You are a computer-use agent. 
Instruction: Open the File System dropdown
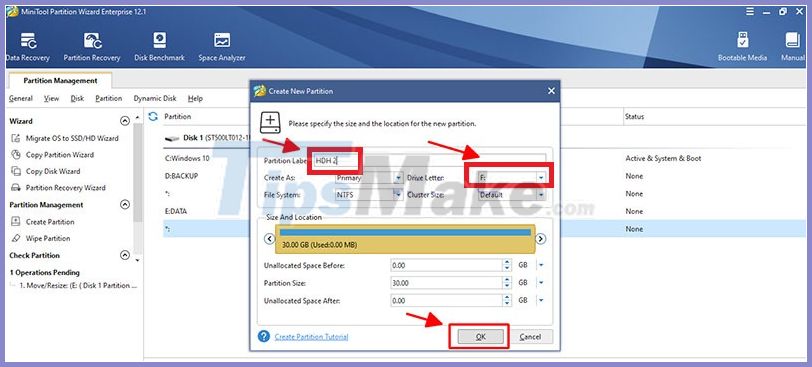click(399, 195)
